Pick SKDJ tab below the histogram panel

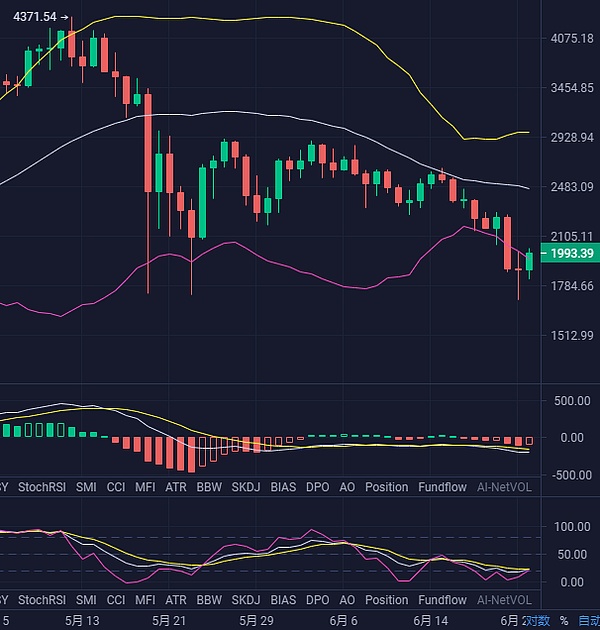(246, 487)
